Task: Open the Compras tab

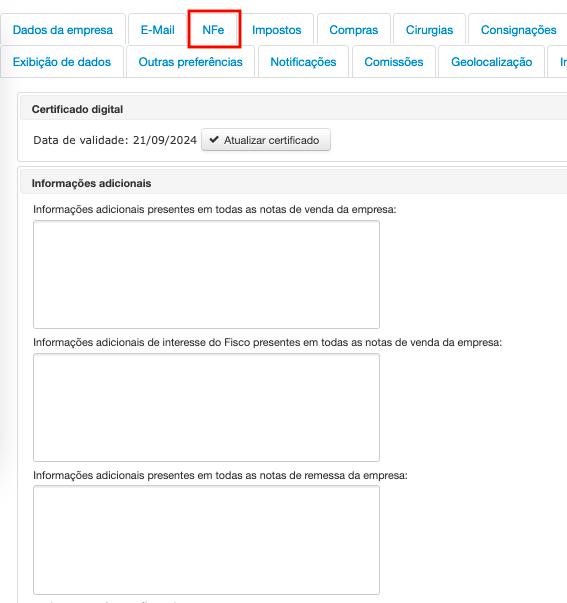Action: 354,30
